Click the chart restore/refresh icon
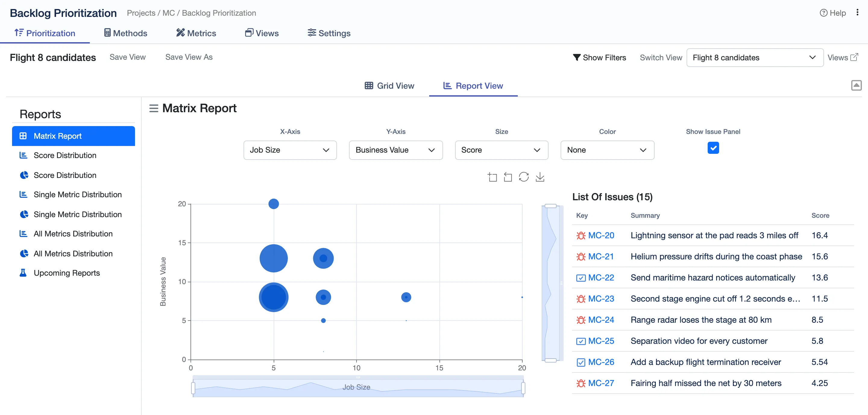Screen dimensions: 868x415 point(524,177)
